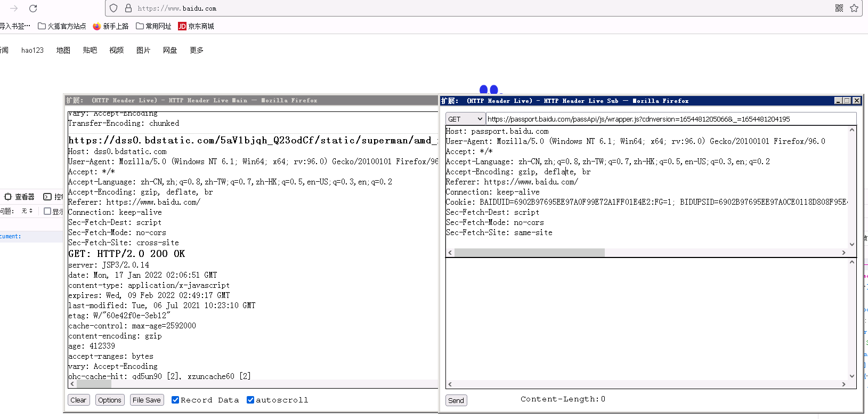Screen dimensions: 868x419
Task: Open the 更多 menu on Baidu
Action: pos(197,50)
